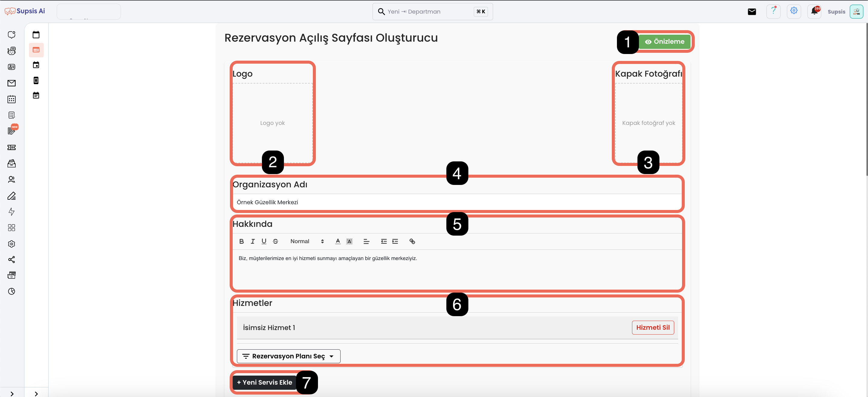Click the Hizmeti Sil button
This screenshot has width=868, height=397.
[653, 328]
